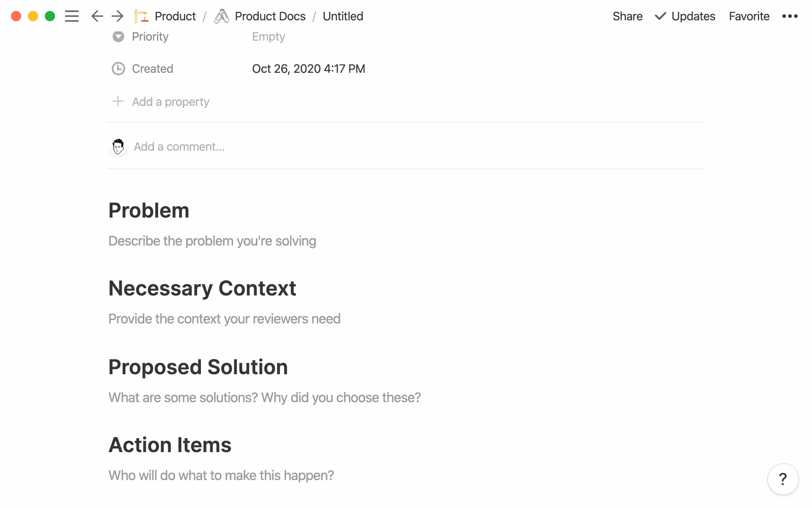This screenshot has height=508, width=812.
Task: Click the crane icon next to Product
Action: (x=142, y=16)
